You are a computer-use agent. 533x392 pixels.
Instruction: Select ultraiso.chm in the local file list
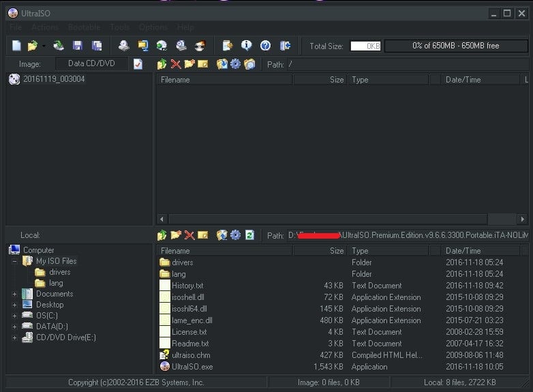tap(191, 355)
